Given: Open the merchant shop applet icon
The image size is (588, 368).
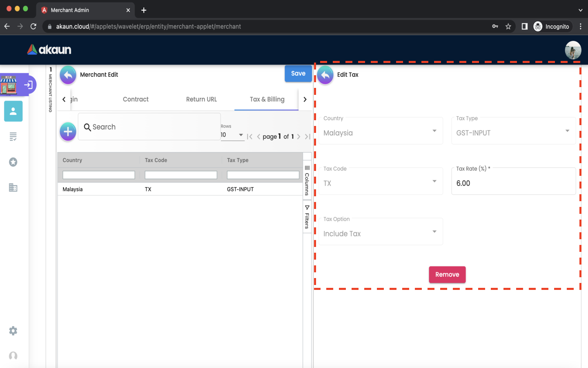Looking at the screenshot, I should [x=9, y=85].
